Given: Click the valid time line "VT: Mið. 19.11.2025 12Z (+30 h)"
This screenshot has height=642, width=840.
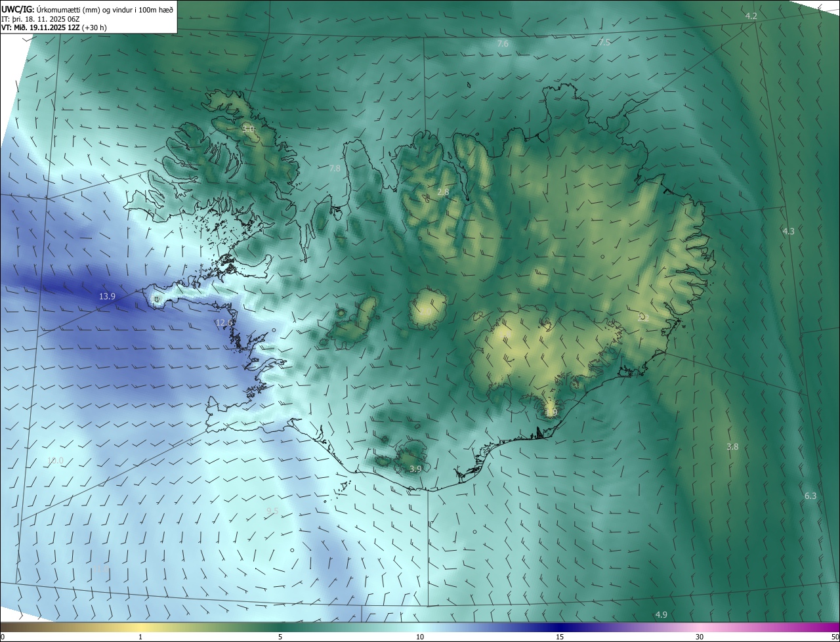Looking at the screenshot, I should click(x=54, y=28).
